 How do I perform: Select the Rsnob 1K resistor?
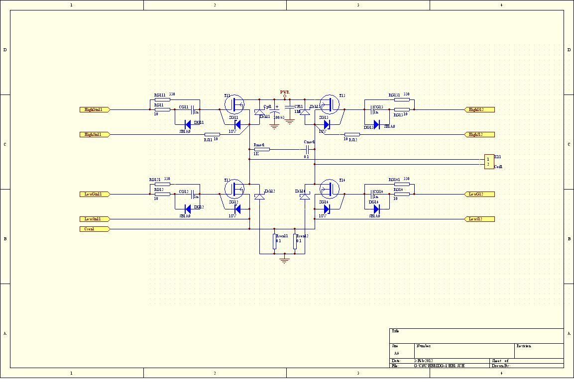click(x=262, y=149)
